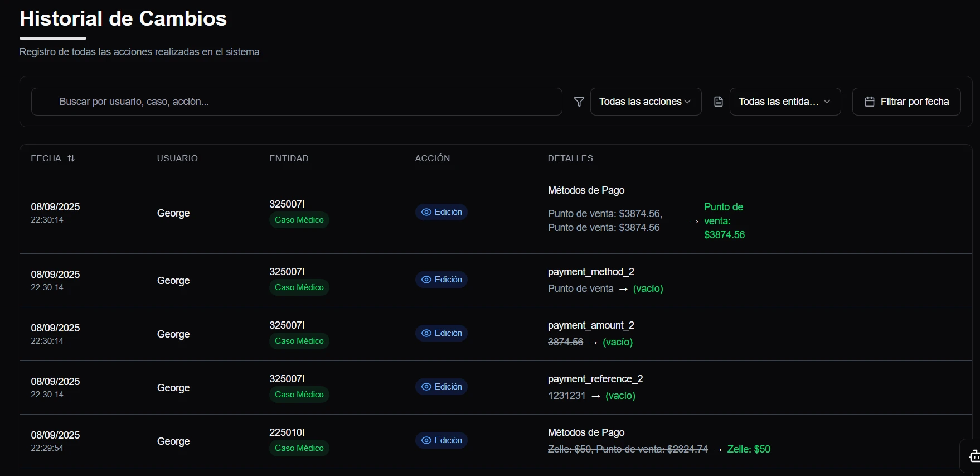980x476 pixels.
Task: Expand the Todas las entidades dropdown
Action: pos(785,102)
